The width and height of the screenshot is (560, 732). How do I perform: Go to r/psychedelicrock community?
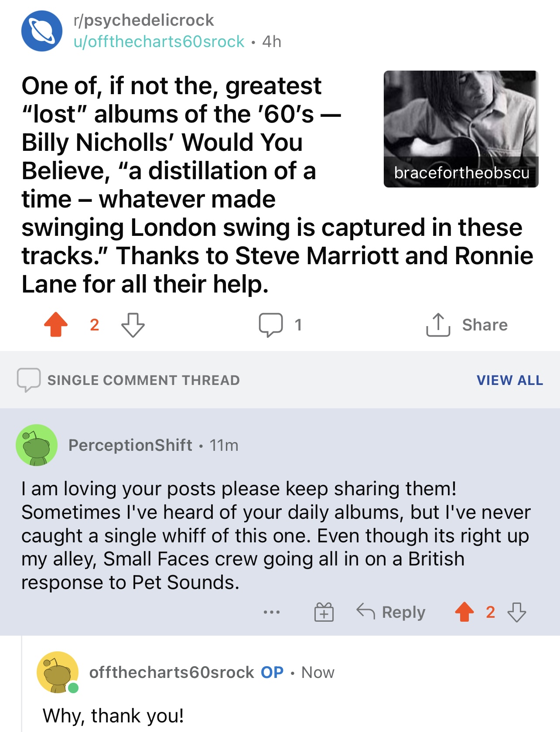[x=144, y=20]
